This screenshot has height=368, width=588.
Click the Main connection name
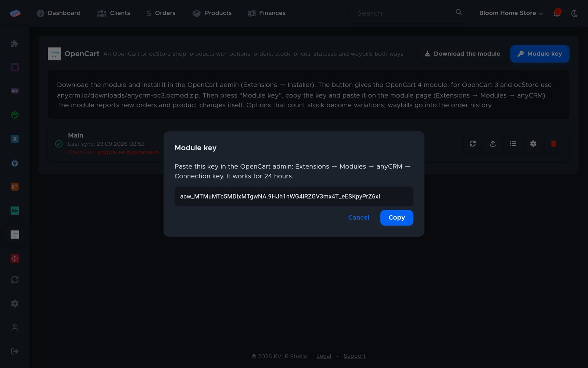76,135
